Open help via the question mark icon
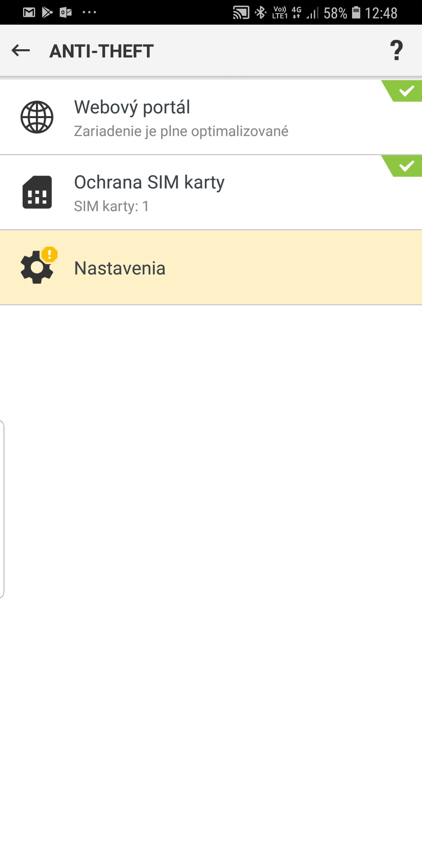 396,50
